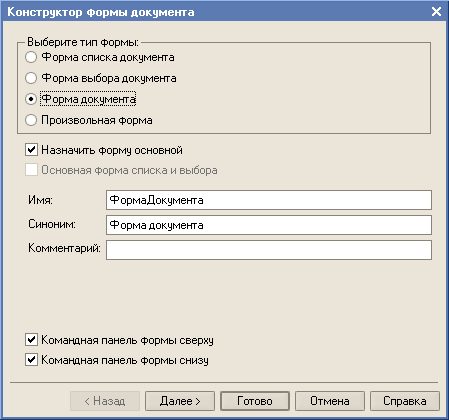Viewport: 449px width, 420px height.
Task: Click the Командная панель формы снизу label
Action: click(125, 360)
